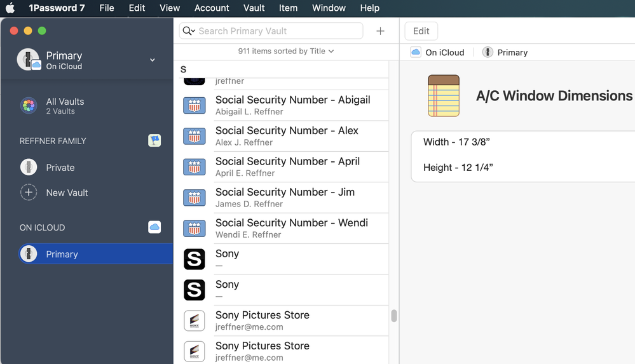
Task: Click the item list scrollbar thumb
Action: 394,316
